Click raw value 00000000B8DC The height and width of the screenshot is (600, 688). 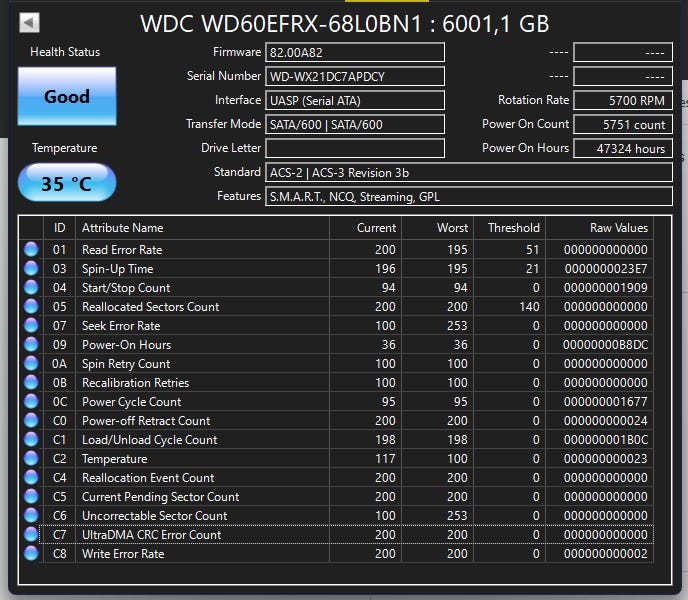point(606,345)
